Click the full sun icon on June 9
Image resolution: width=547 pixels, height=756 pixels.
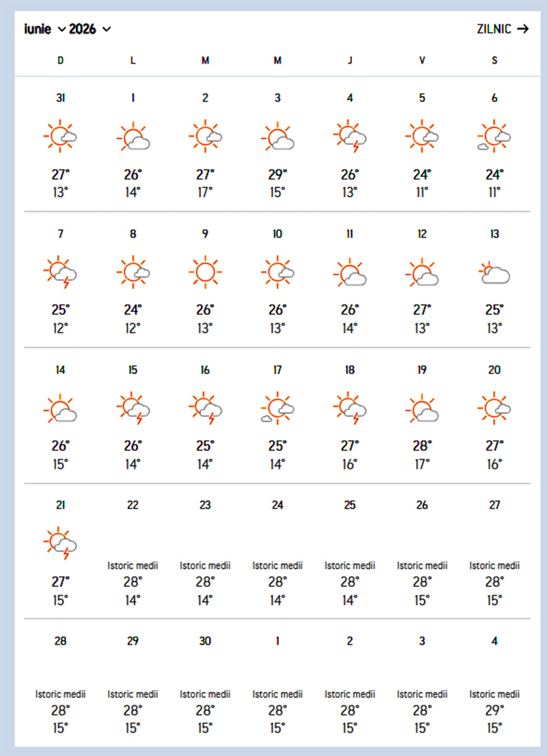pos(205,272)
